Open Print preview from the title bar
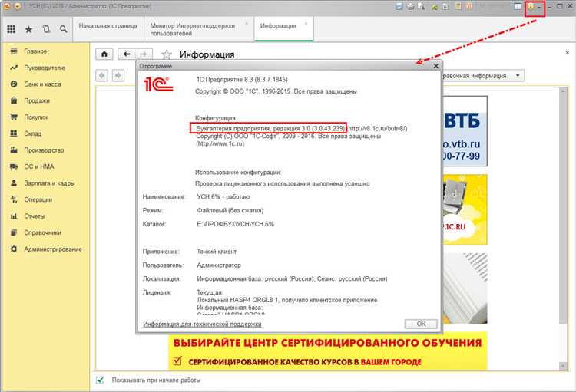Image resolution: width=576 pixels, height=392 pixels. click(421, 6)
